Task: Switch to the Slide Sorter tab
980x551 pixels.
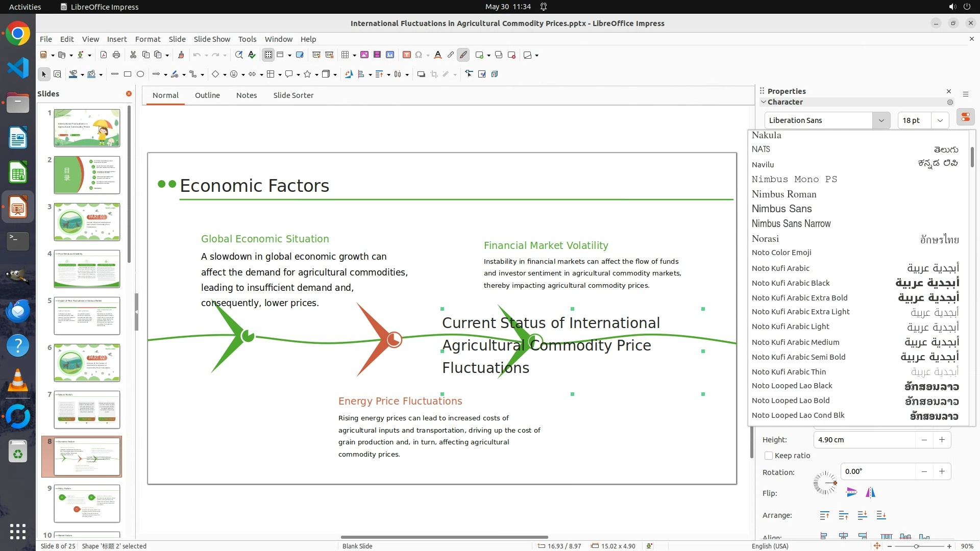Action: [293, 95]
